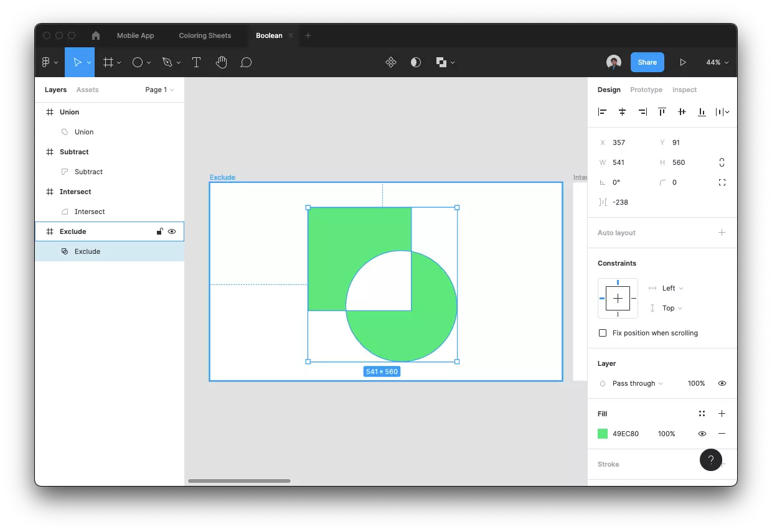The height and width of the screenshot is (532, 772).
Task: Click the Use as mask icon
Action: 416,62
